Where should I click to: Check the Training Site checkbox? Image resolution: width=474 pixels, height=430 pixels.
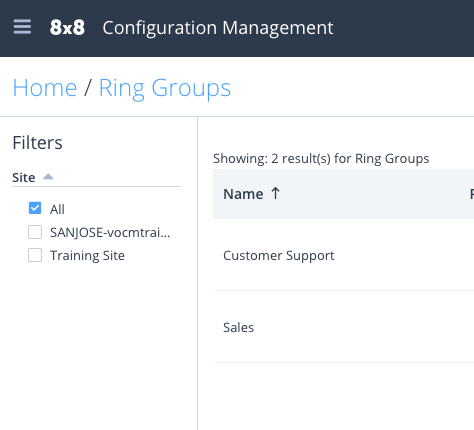point(35,255)
